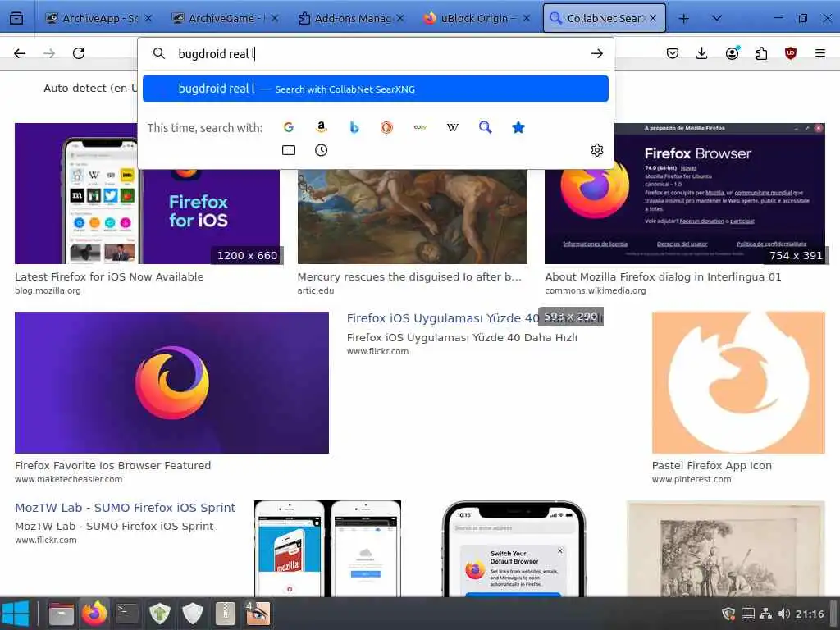840x630 pixels.
Task: Search in History clock icon
Action: point(321,150)
